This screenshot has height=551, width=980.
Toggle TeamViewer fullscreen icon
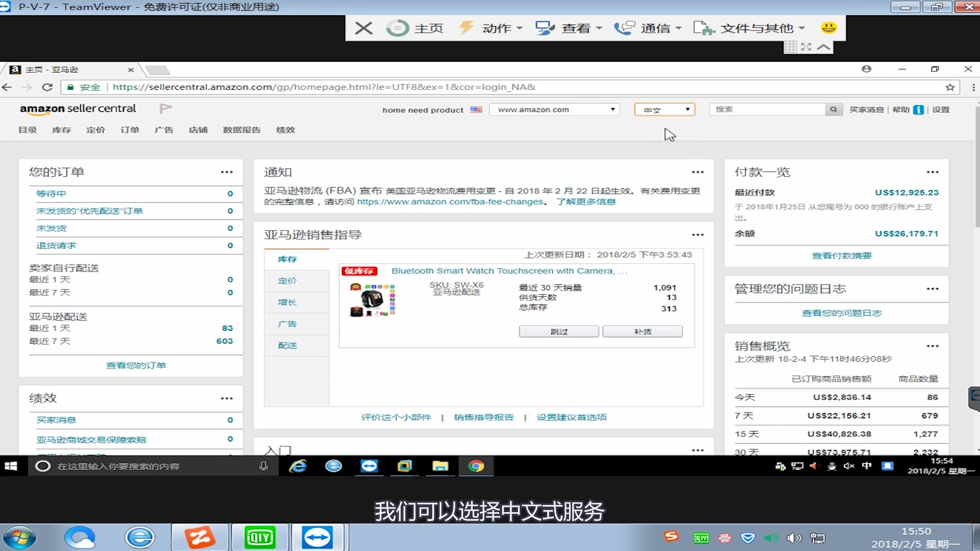[806, 47]
